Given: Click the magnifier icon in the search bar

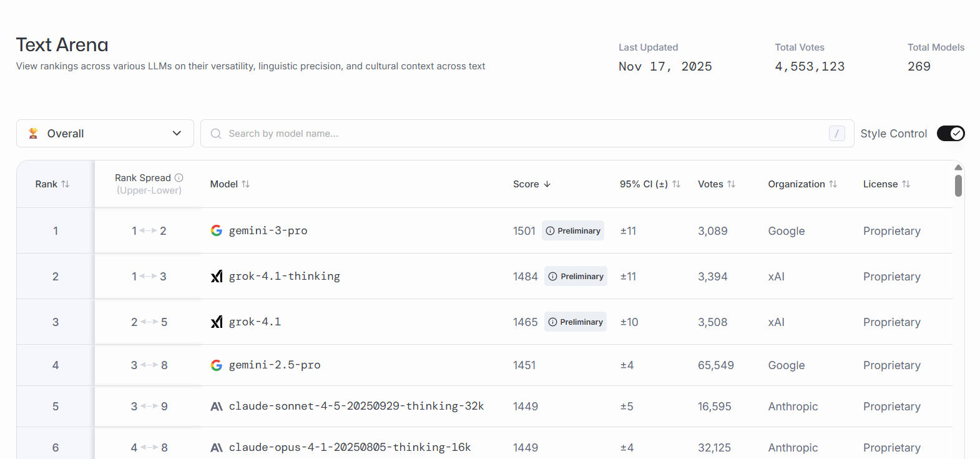Looking at the screenshot, I should point(216,134).
